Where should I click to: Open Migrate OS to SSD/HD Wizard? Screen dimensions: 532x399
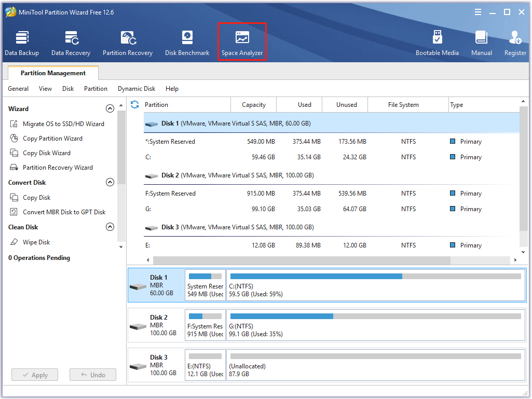pyautogui.click(x=63, y=124)
